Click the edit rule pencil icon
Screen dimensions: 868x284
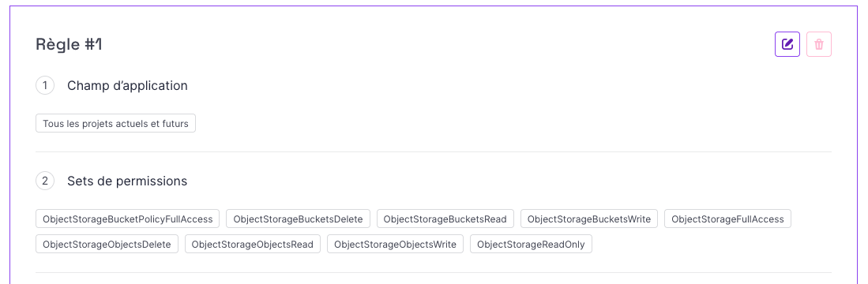tap(787, 44)
